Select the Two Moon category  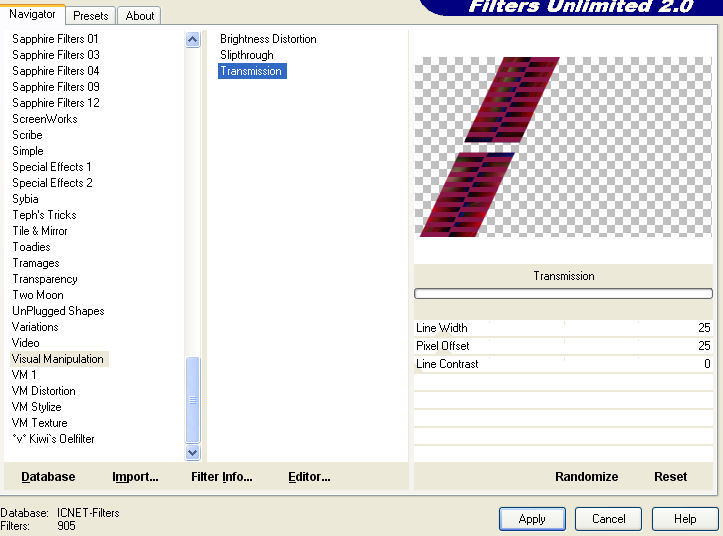tap(38, 295)
